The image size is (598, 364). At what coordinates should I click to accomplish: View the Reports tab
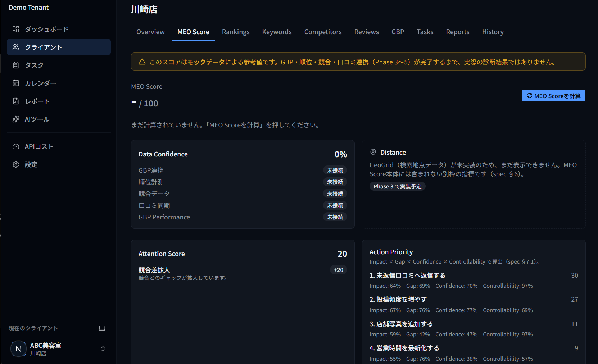click(x=458, y=32)
